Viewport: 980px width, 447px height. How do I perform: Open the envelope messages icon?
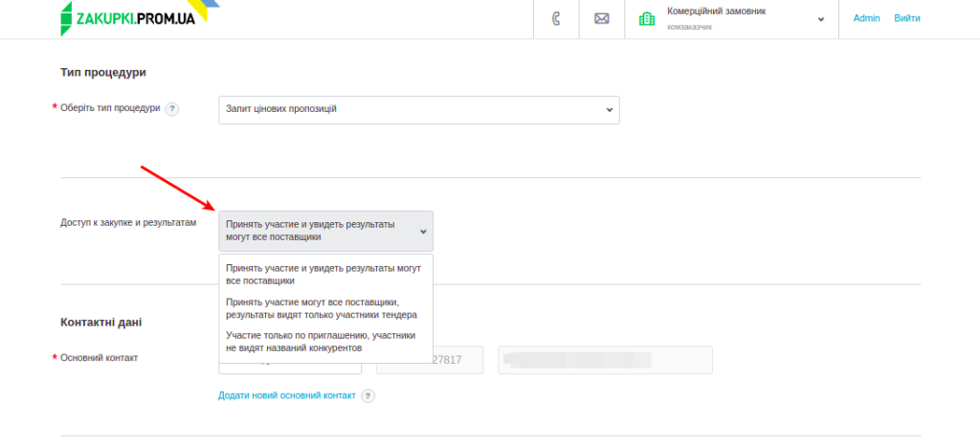pyautogui.click(x=602, y=18)
